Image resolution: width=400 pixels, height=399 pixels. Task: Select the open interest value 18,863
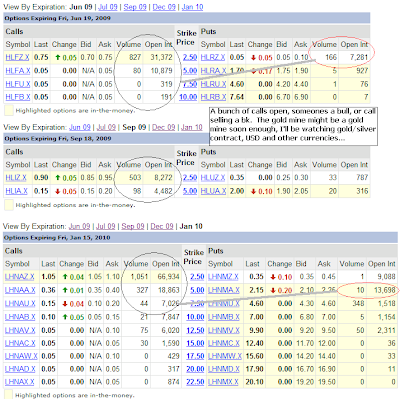coord(169,290)
